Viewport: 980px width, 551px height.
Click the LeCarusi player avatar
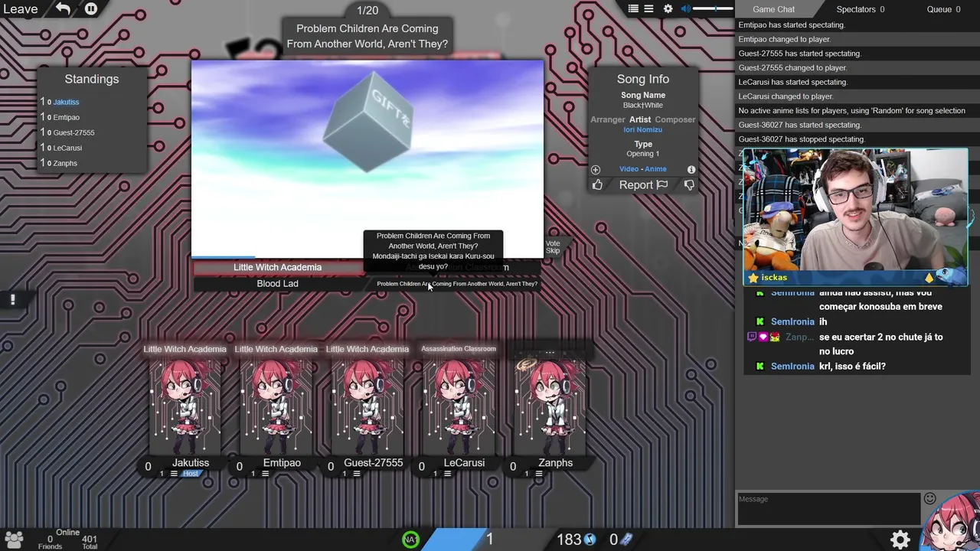point(458,406)
